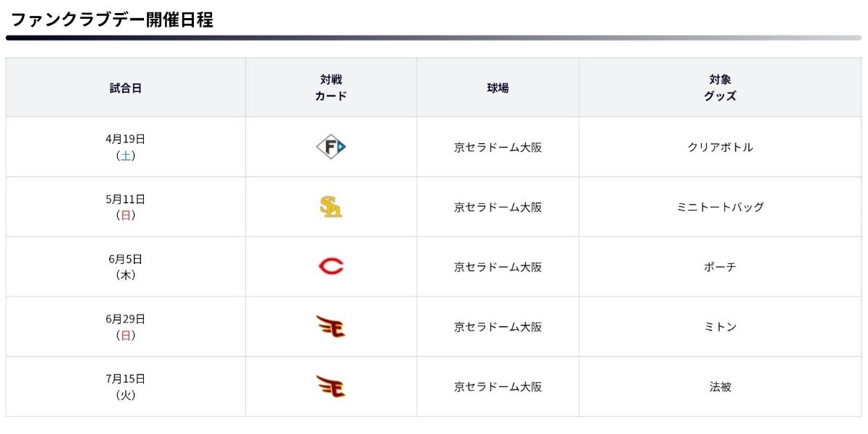Click the ミトン goods text
The height and width of the screenshot is (434, 868).
click(x=720, y=327)
